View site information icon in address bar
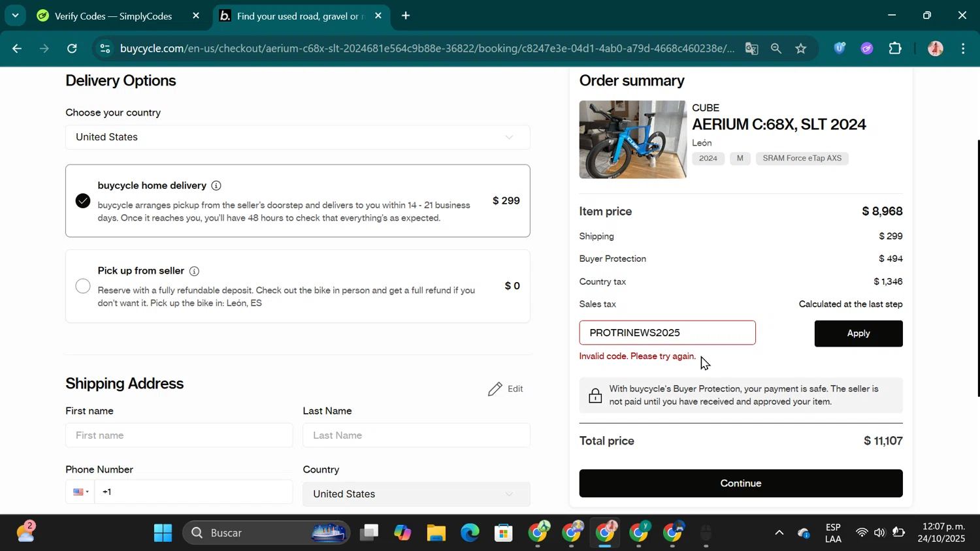980x551 pixels. pyautogui.click(x=105, y=48)
